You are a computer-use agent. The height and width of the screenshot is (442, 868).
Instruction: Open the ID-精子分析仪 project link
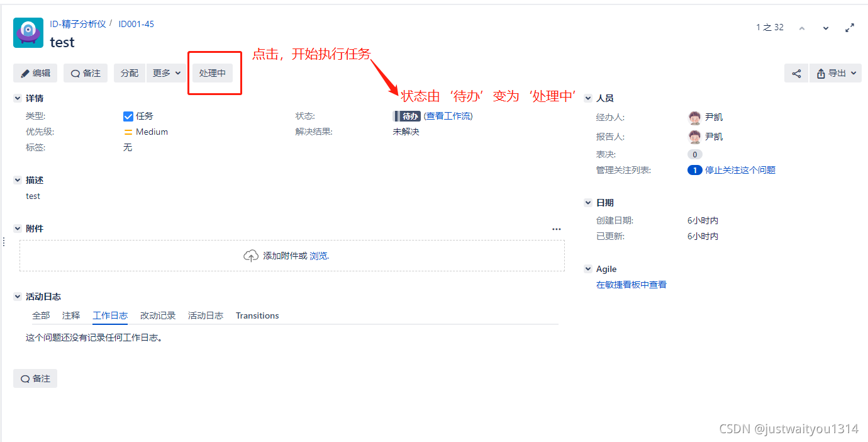pyautogui.click(x=79, y=24)
